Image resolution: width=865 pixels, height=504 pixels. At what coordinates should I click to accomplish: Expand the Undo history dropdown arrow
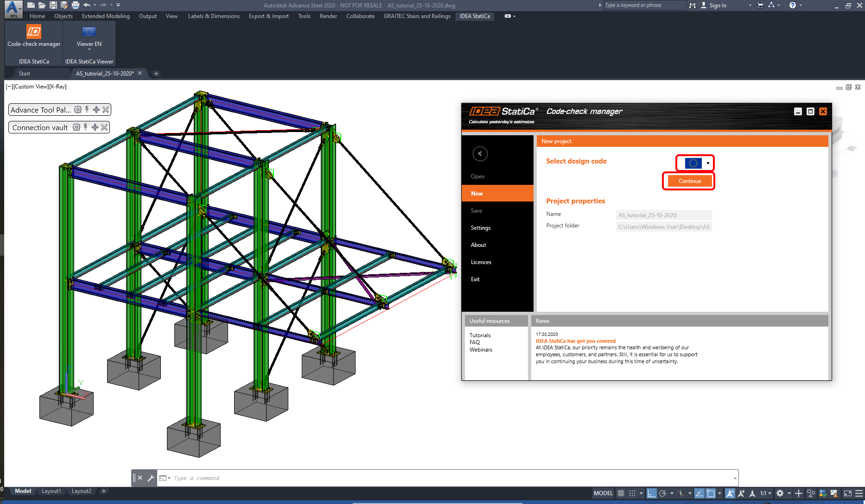point(95,5)
